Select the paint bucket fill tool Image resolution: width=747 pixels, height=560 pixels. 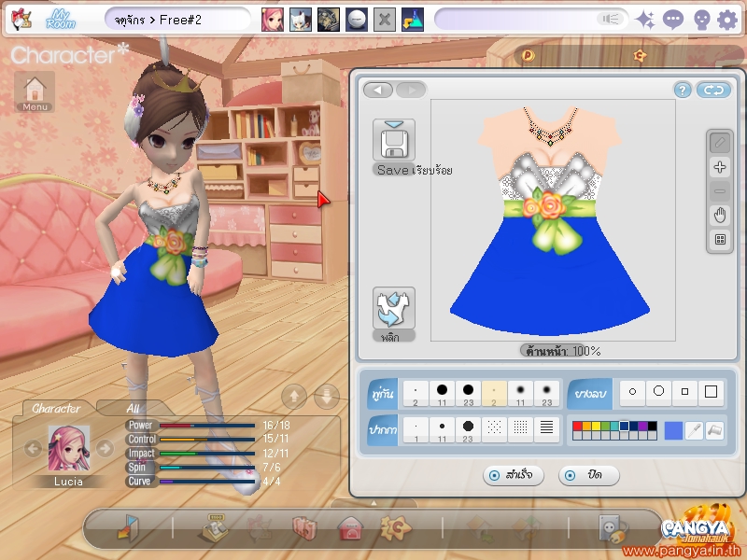714,430
